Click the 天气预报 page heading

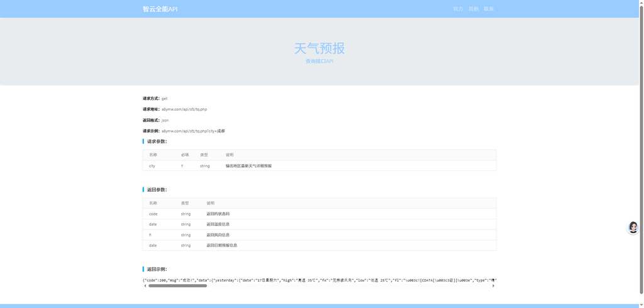[319, 48]
